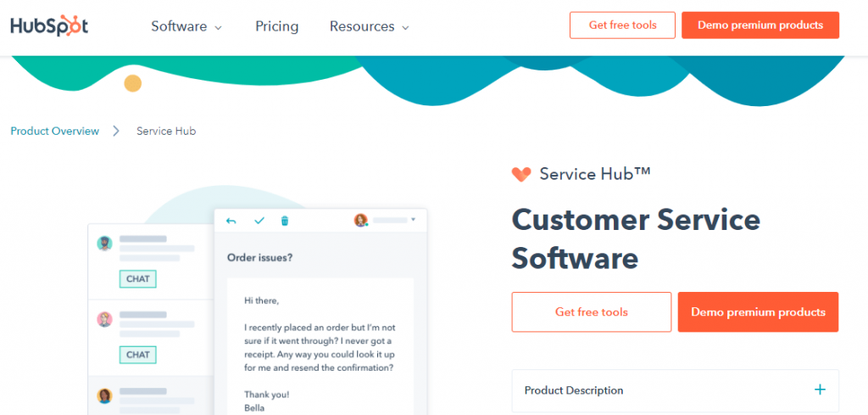Click the orange heart Service Hub icon
This screenshot has width=868, height=415.
(521, 175)
